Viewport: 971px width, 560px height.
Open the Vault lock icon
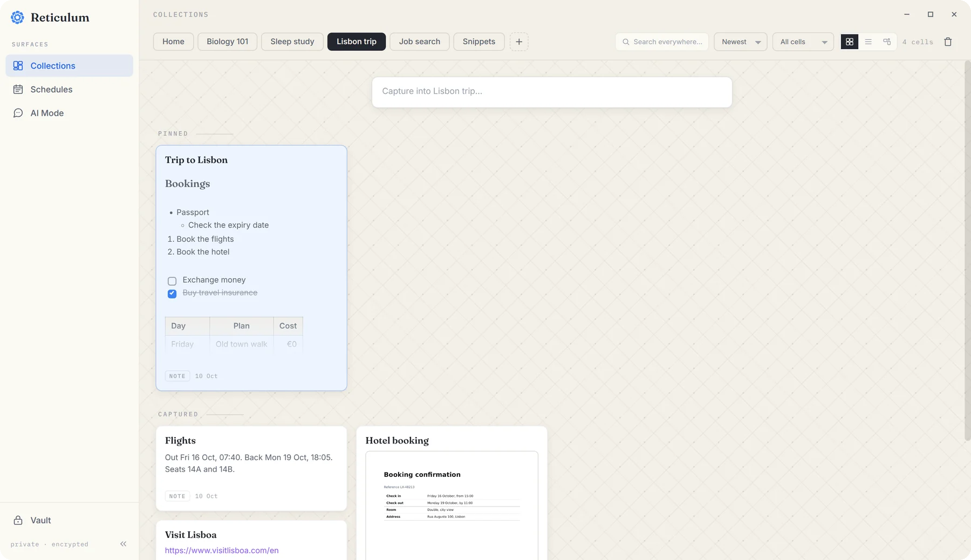[18, 520]
